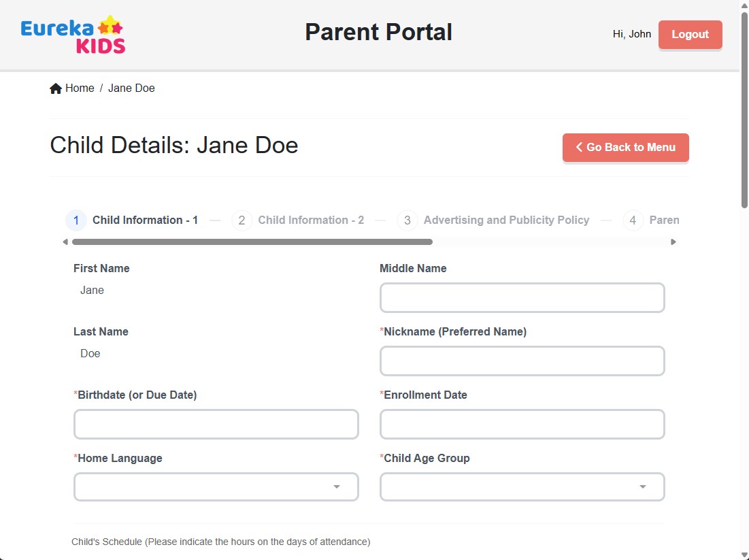Open the Home Language dropdown
The image size is (749, 560).
pyautogui.click(x=216, y=487)
